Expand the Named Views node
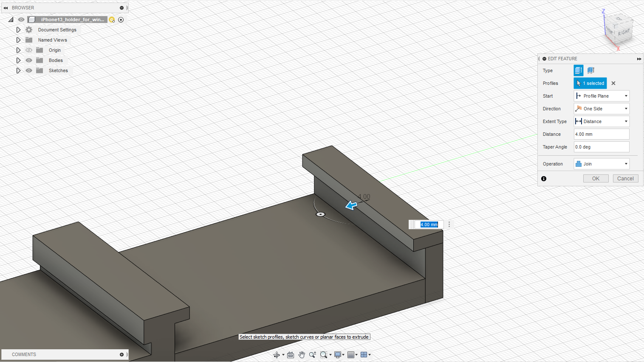Image resolution: width=644 pixels, height=362 pixels. click(18, 40)
